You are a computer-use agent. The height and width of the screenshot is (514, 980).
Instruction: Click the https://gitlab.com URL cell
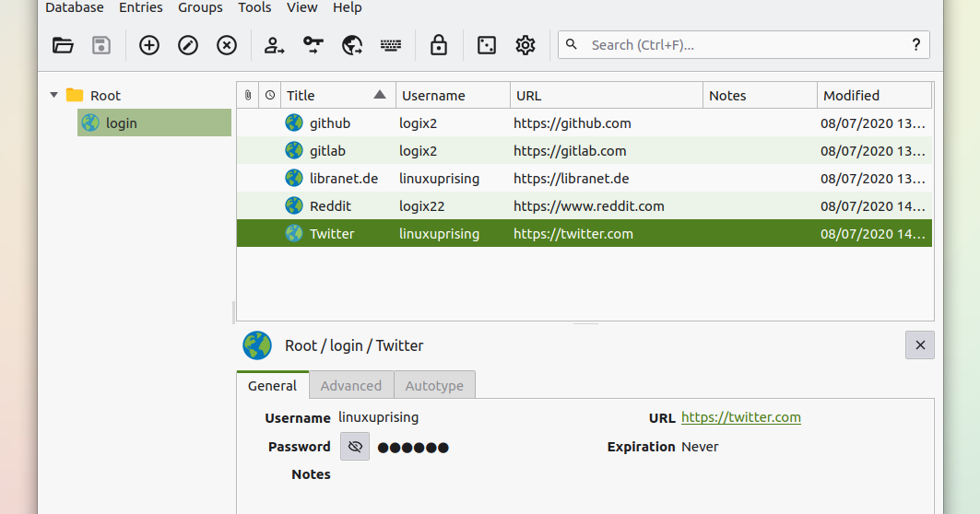tap(570, 150)
